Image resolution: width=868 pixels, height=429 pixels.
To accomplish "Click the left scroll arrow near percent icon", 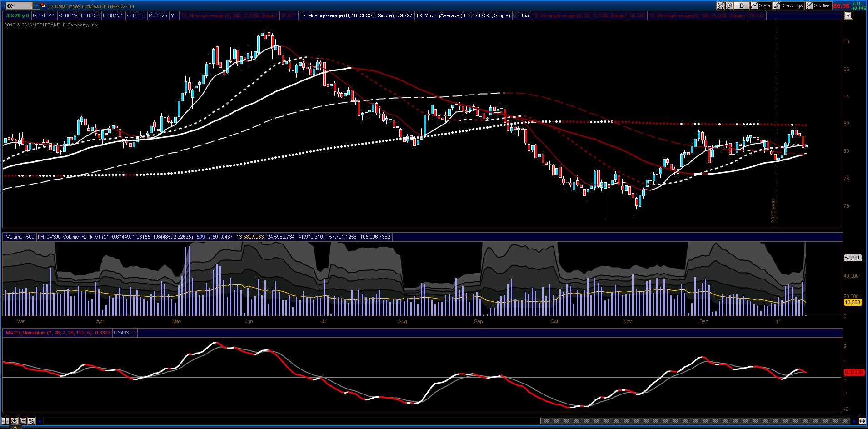I will coord(40,421).
